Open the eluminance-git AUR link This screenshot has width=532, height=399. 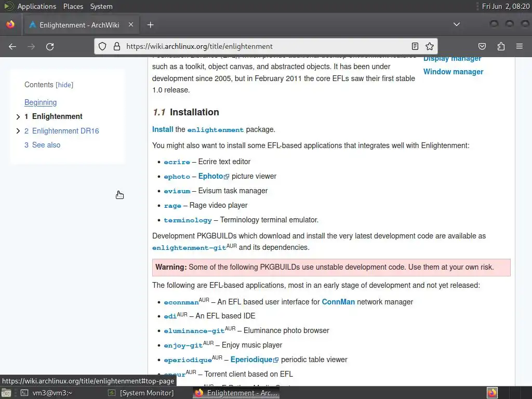click(x=194, y=331)
